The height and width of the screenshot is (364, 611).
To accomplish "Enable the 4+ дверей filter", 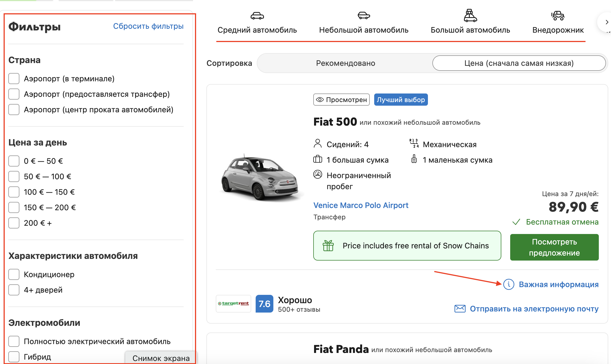I will [x=14, y=290].
